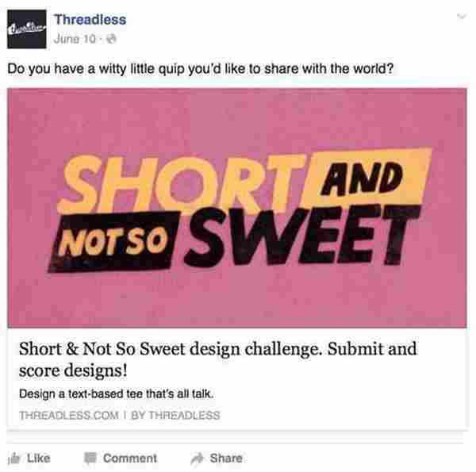
Task: Open the Threadless page name link
Action: pos(91,18)
